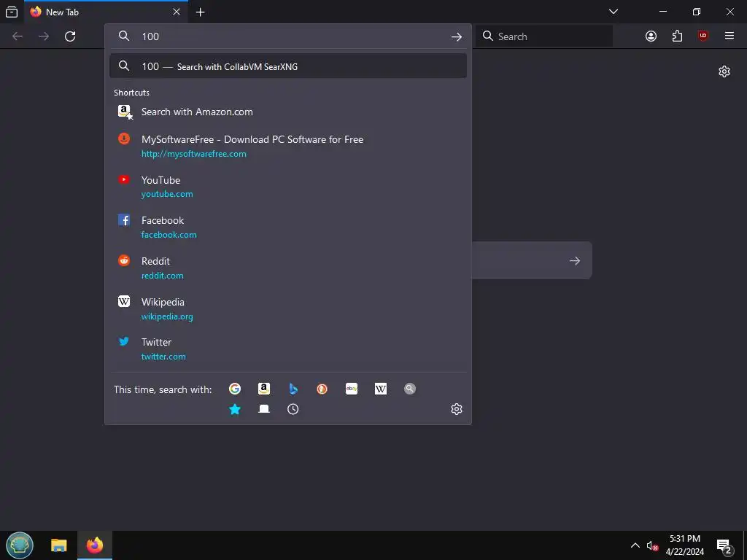Close the New Tab tab

point(177,12)
